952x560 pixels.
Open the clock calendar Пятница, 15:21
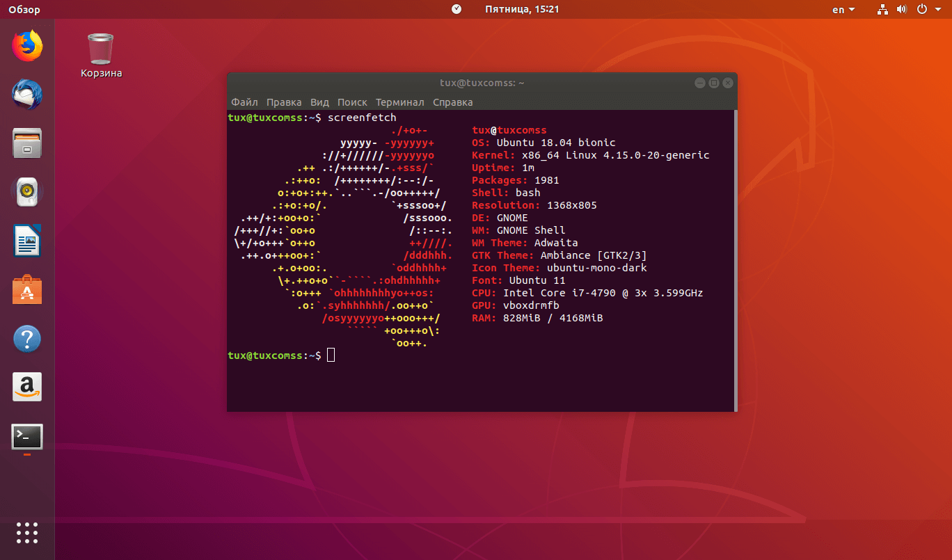(521, 10)
